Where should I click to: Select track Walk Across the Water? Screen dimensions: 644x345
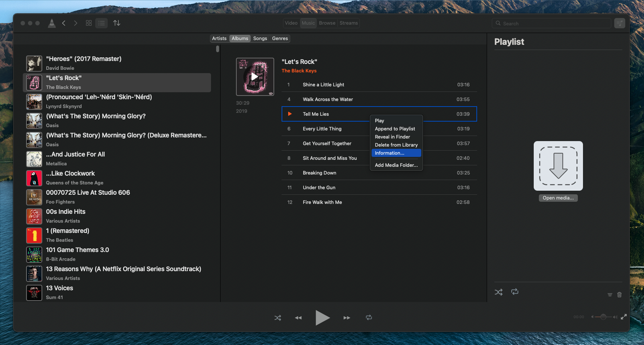pyautogui.click(x=379, y=99)
